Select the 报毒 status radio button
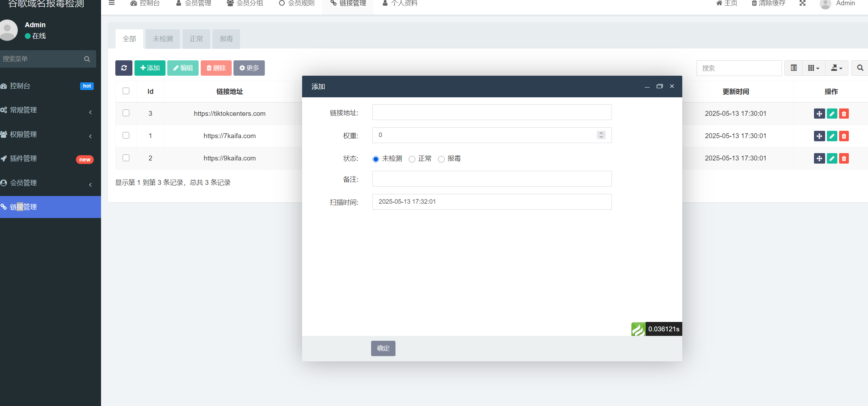The height and width of the screenshot is (406, 868). [x=441, y=159]
